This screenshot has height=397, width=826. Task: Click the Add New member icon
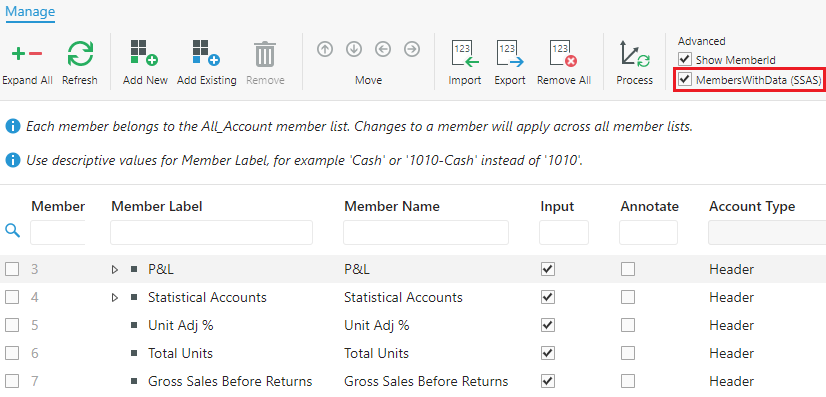pyautogui.click(x=145, y=54)
